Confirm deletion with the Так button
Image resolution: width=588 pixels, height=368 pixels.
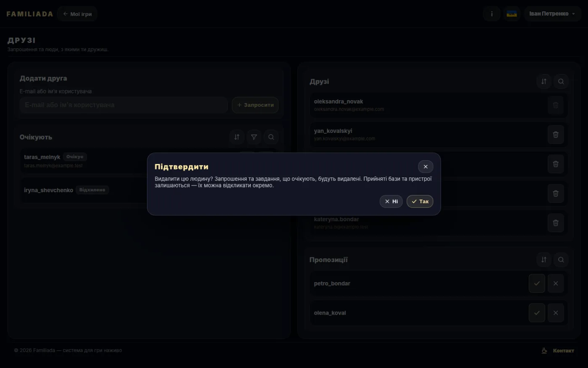click(x=420, y=201)
